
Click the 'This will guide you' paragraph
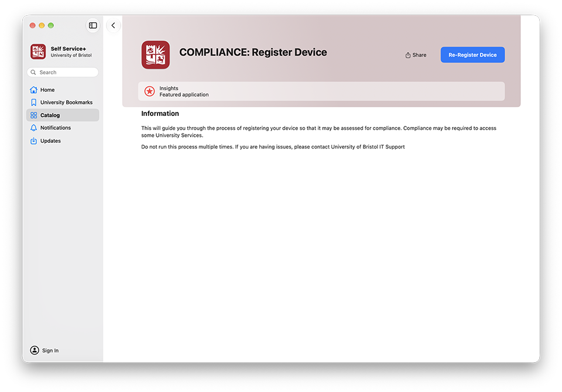[x=318, y=132]
